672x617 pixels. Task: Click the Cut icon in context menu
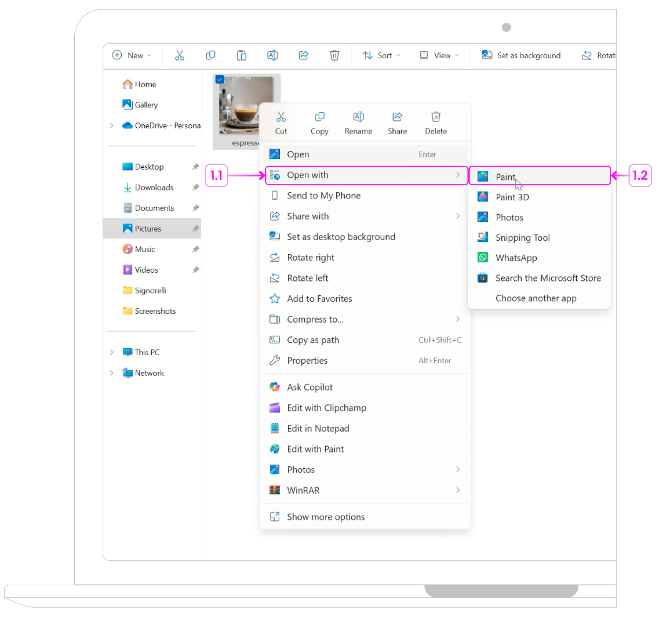click(281, 117)
